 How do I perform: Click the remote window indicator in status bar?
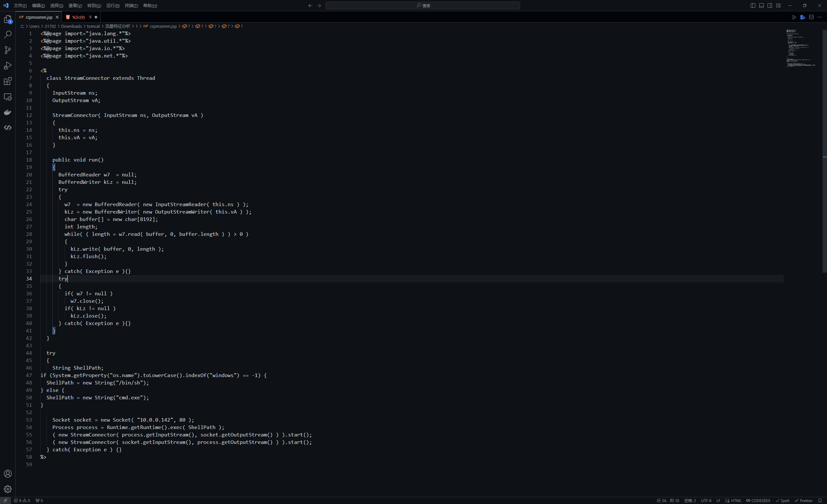click(5, 500)
